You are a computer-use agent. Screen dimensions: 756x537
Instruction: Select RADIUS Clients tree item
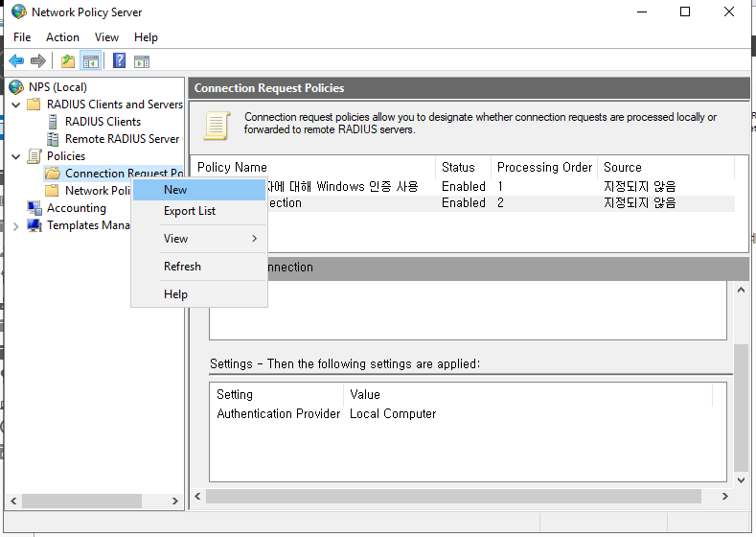pyautogui.click(x=103, y=122)
